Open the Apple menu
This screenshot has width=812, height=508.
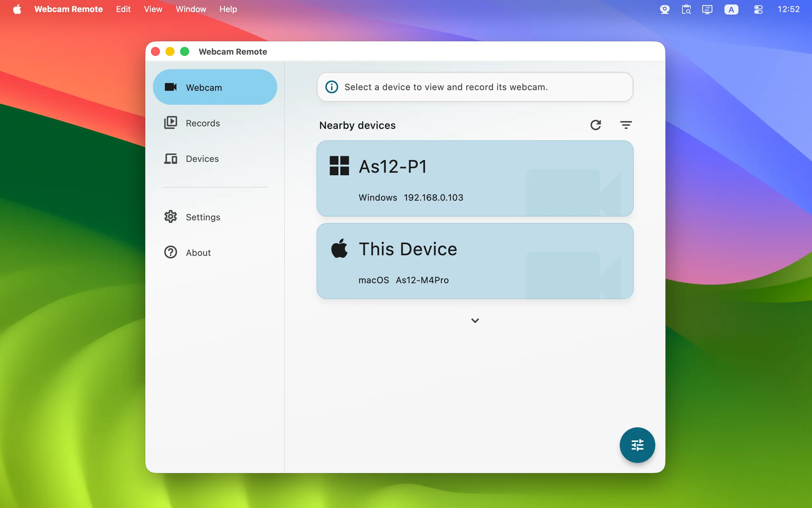click(x=17, y=10)
